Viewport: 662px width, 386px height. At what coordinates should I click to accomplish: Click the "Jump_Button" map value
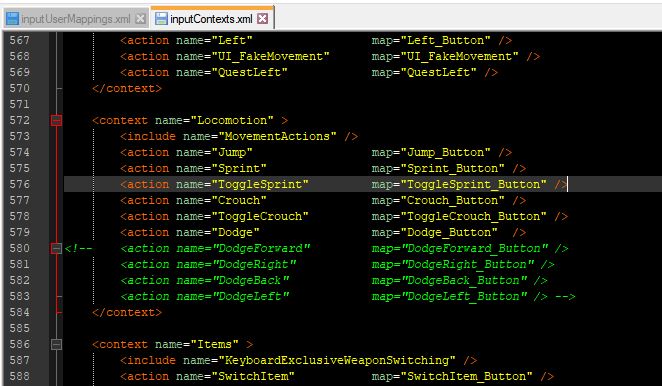pyautogui.click(x=445, y=152)
